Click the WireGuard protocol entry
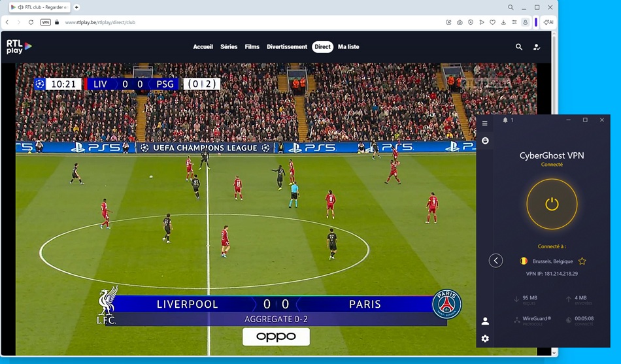 533,320
